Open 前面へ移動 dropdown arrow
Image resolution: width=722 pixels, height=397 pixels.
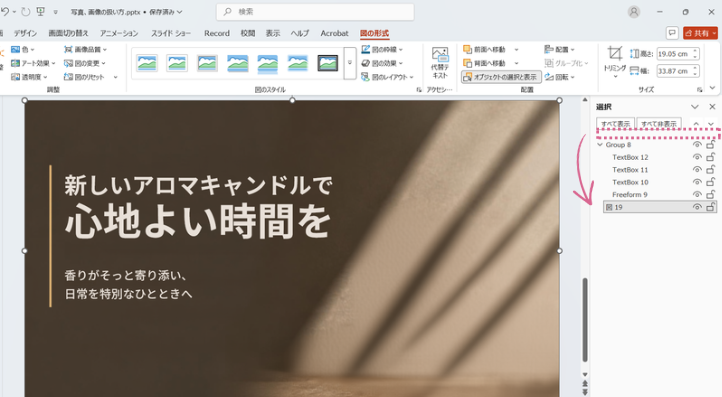[516, 49]
